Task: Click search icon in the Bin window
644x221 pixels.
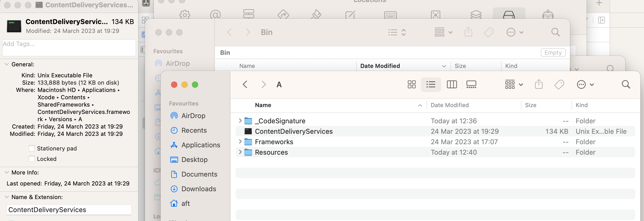Action: pos(556,32)
